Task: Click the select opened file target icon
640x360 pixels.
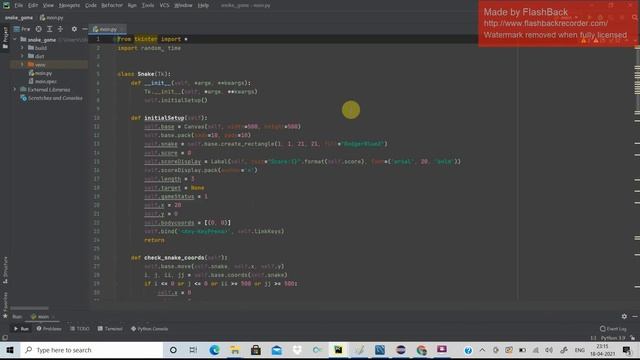Action: [38, 29]
